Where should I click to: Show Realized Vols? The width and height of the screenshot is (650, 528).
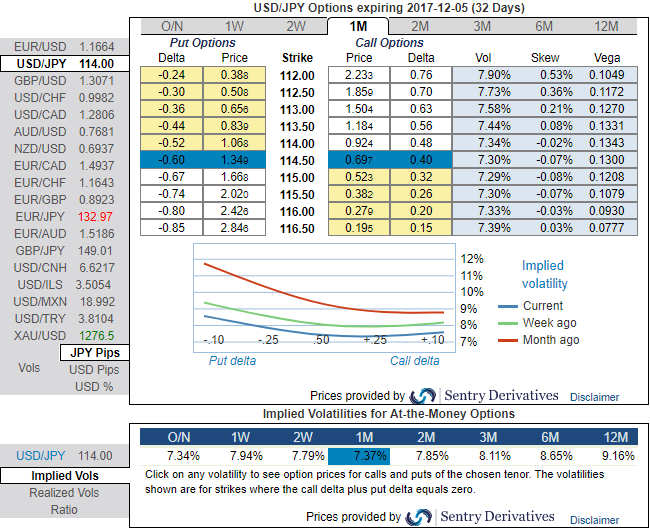click(64, 493)
